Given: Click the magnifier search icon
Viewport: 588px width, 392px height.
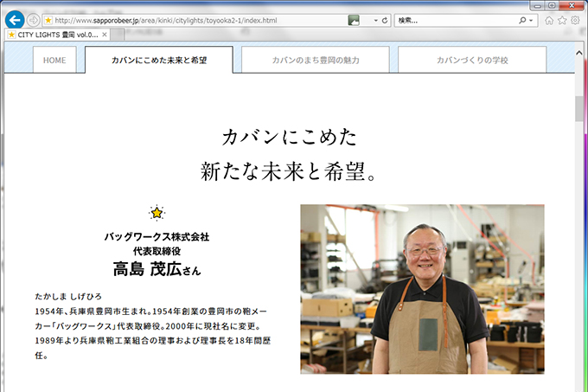Looking at the screenshot, I should [522, 20].
